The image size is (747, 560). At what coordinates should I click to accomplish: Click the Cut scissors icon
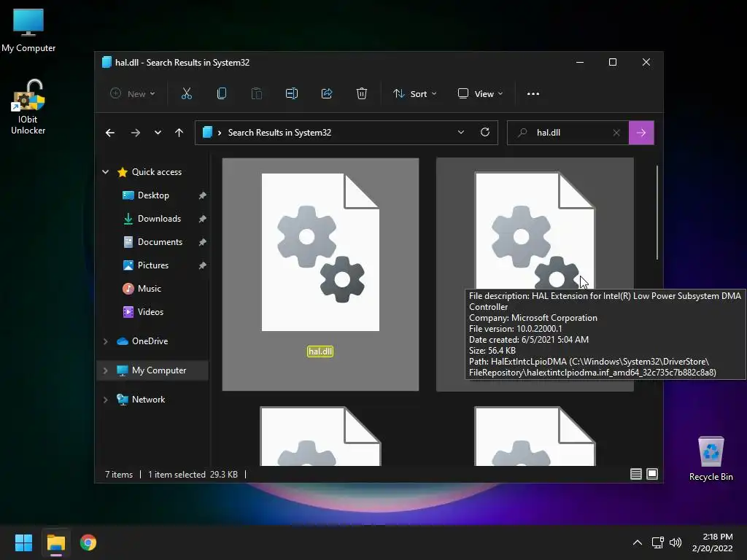(x=186, y=94)
